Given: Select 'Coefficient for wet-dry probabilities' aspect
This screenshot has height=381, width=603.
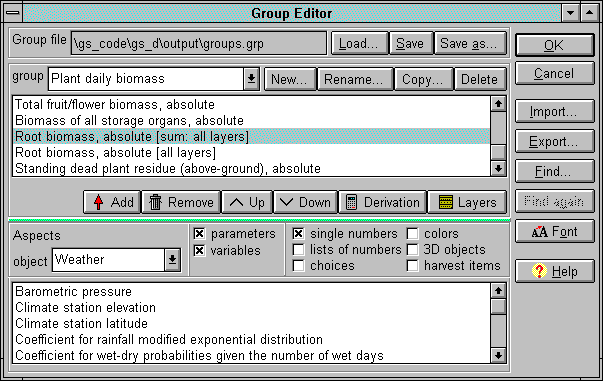Looking at the screenshot, I should (251, 355).
